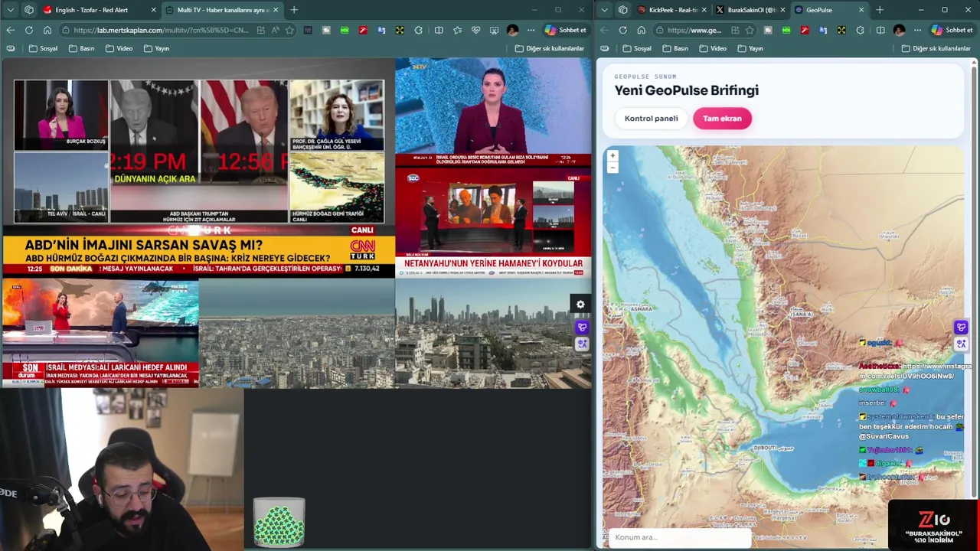Go to home page in left browser
Image resolution: width=980 pixels, height=551 pixels.
pyautogui.click(x=47, y=30)
